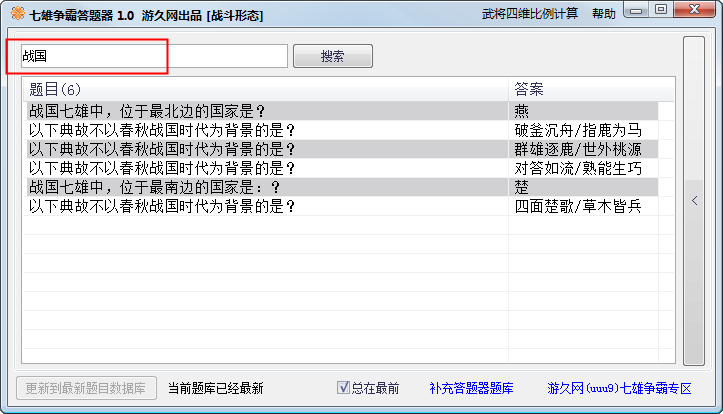Sort by the 答案 column header
This screenshot has width=723, height=414.
tap(591, 89)
